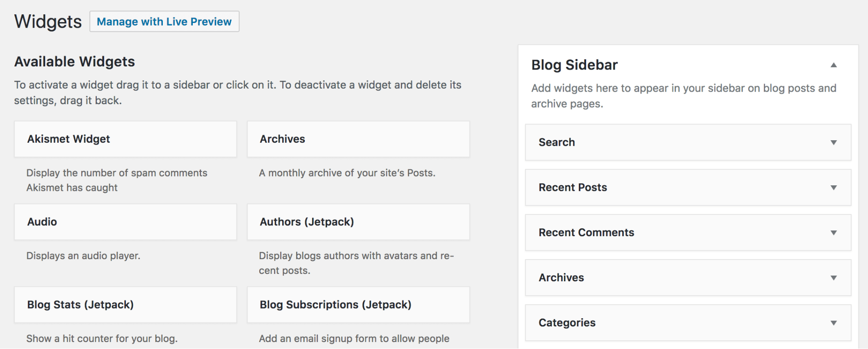Open the Categories widget settings
Image resolution: width=868 pixels, height=349 pixels.
[x=834, y=323]
